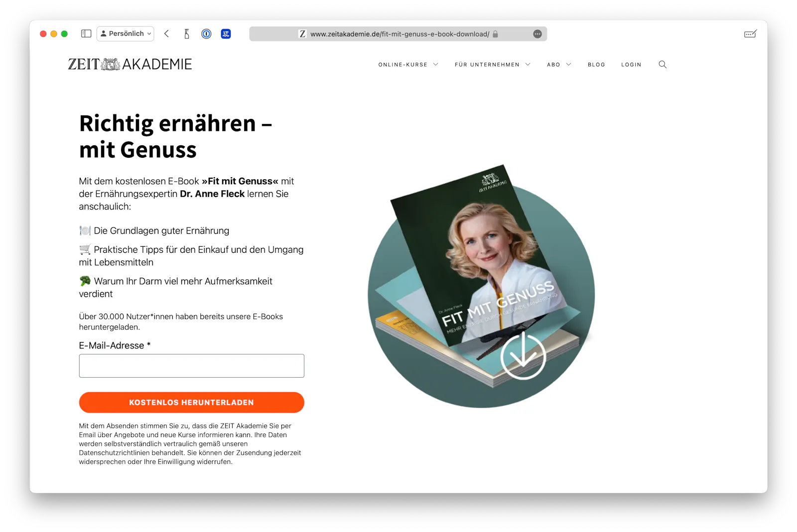The image size is (797, 532).
Task: Expand the Online-Kurse menu
Action: (x=408, y=65)
